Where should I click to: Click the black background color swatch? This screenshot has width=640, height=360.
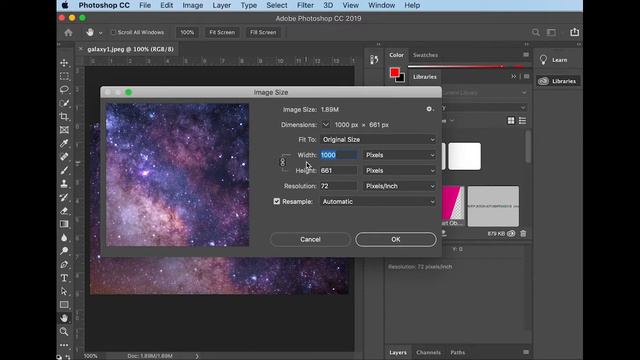click(x=401, y=79)
